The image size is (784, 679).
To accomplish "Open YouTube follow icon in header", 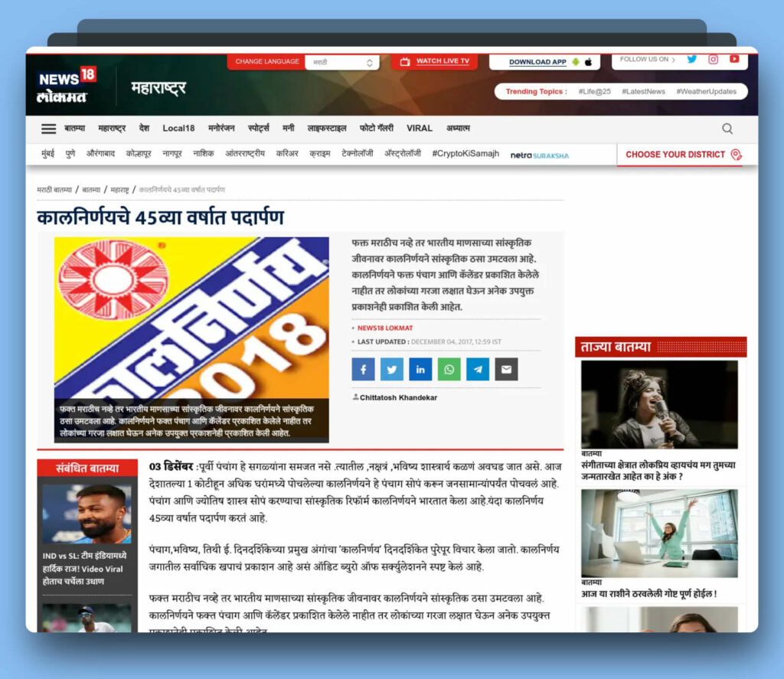I will click(x=734, y=60).
